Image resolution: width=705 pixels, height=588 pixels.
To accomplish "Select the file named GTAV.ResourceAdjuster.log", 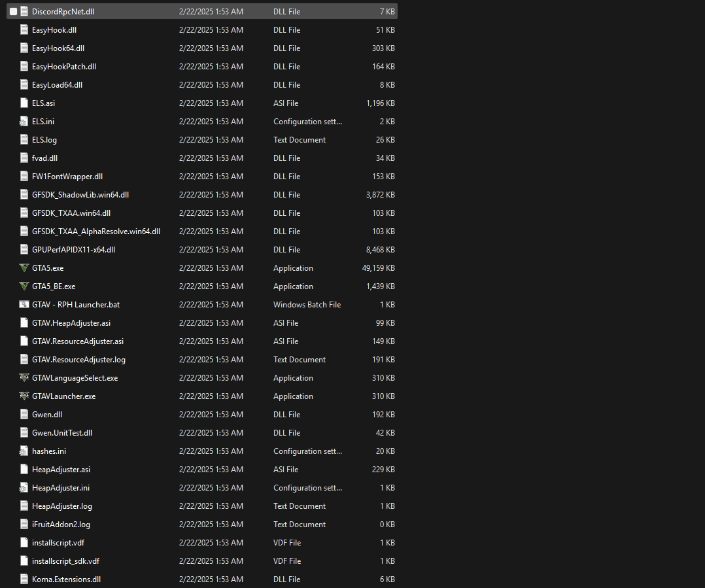I will click(78, 360).
